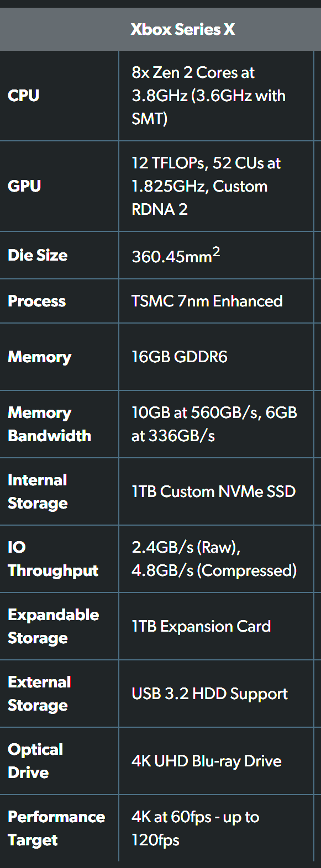Select the Memory Bandwidth row label
The width and height of the screenshot is (321, 868).
click(x=50, y=424)
